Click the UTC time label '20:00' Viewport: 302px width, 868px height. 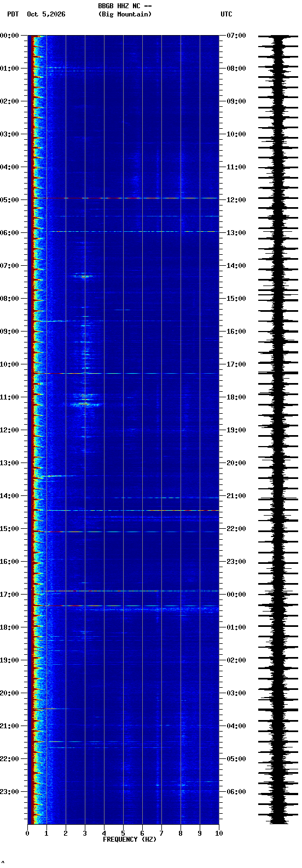pos(236,463)
